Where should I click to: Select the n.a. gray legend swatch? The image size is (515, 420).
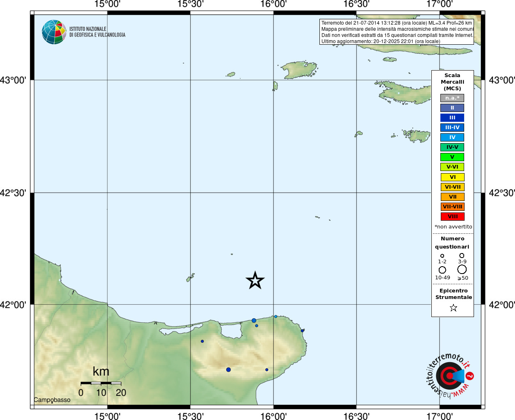point(452,98)
